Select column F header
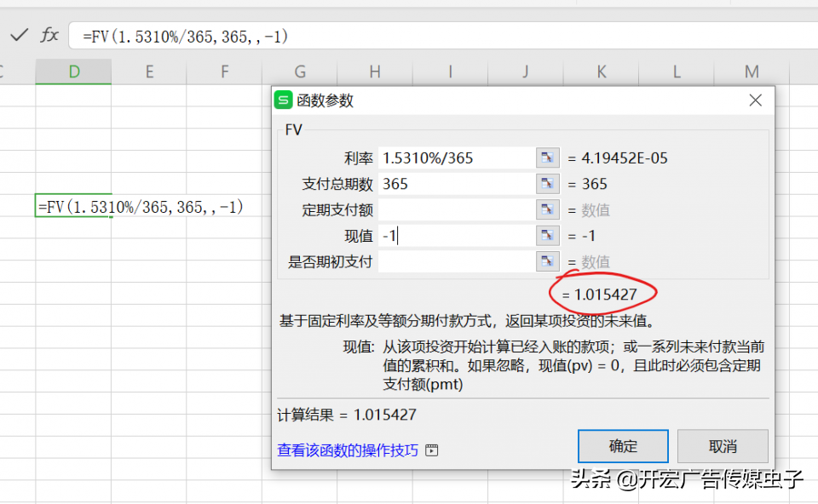 [224, 72]
